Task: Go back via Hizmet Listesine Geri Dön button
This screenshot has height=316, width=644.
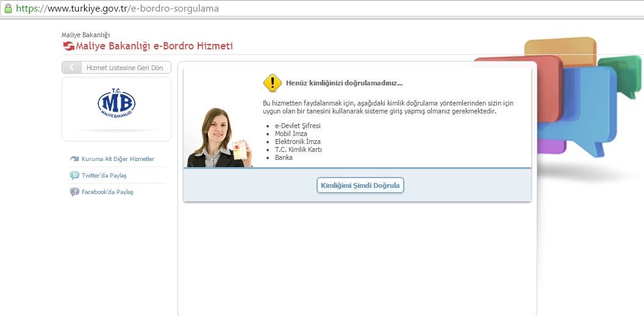Action: [x=116, y=68]
